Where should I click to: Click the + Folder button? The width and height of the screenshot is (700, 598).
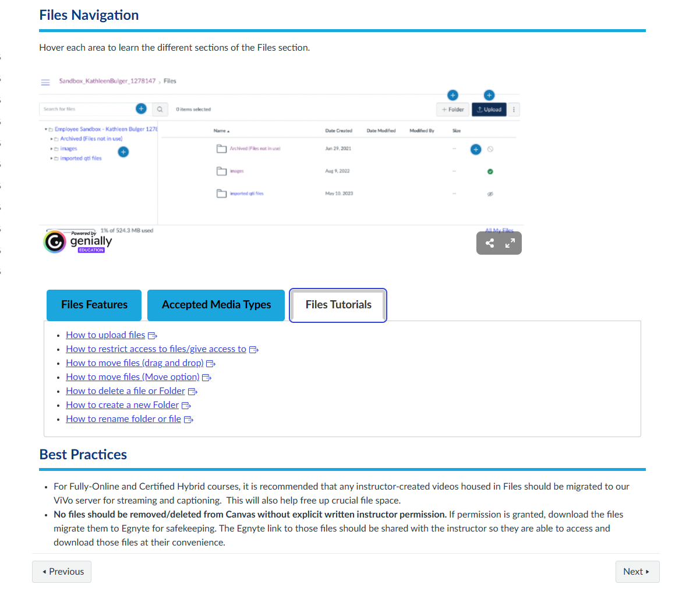tap(452, 110)
